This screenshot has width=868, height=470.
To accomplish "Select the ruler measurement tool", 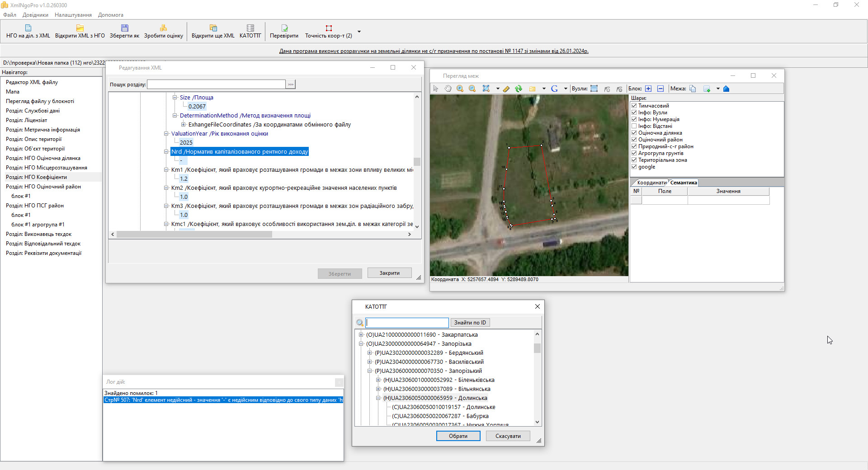I will coord(506,89).
